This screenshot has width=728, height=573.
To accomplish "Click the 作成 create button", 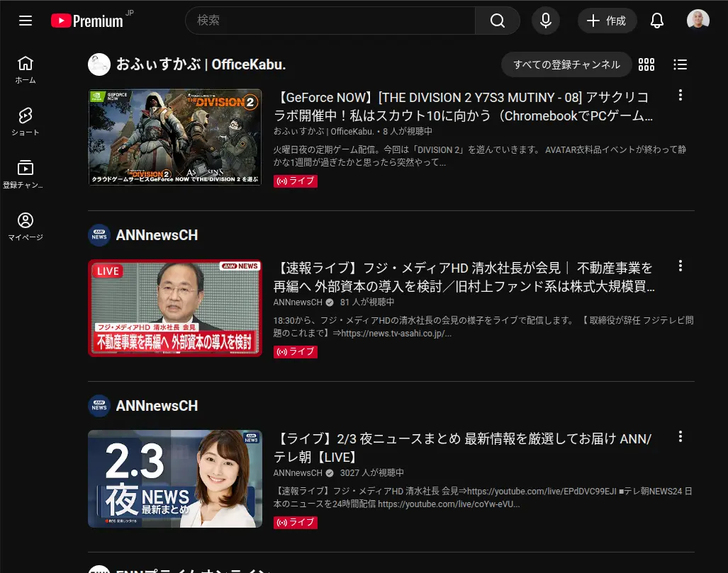I will (x=607, y=21).
